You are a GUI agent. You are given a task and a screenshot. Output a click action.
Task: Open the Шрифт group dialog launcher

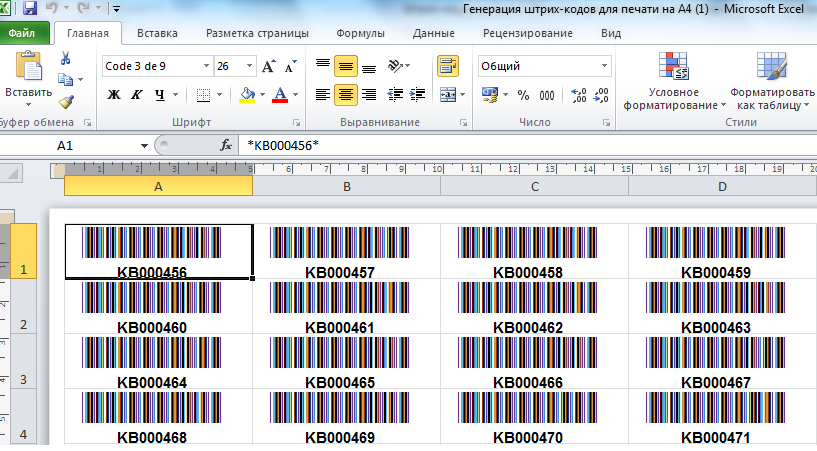pos(296,123)
